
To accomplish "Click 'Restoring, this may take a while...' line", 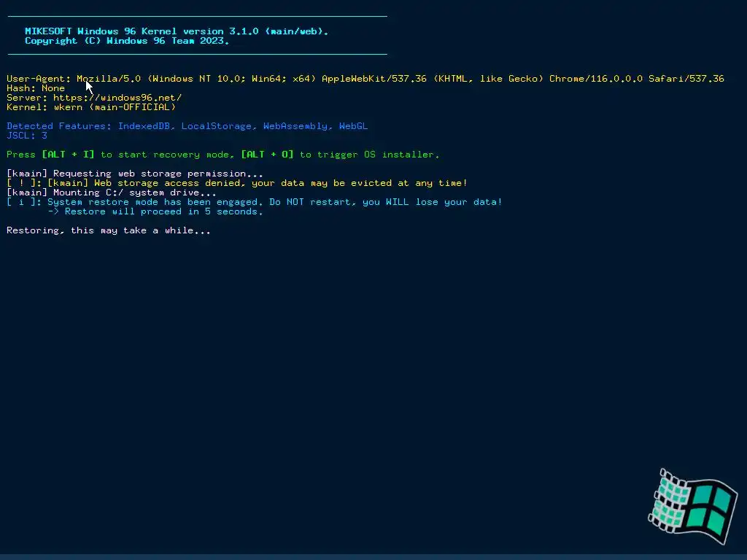I will coord(109,230).
